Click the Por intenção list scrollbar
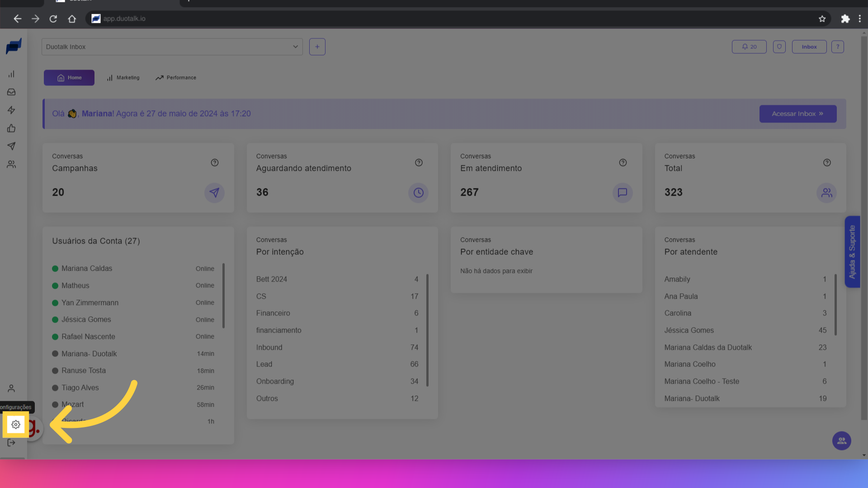Screen dimensions: 868x488 (x=427, y=330)
